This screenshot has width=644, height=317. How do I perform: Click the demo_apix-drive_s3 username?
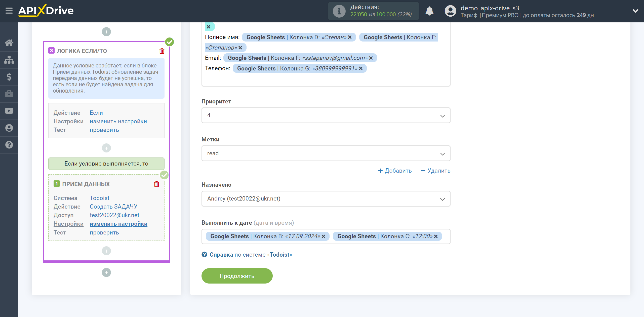pyautogui.click(x=490, y=8)
